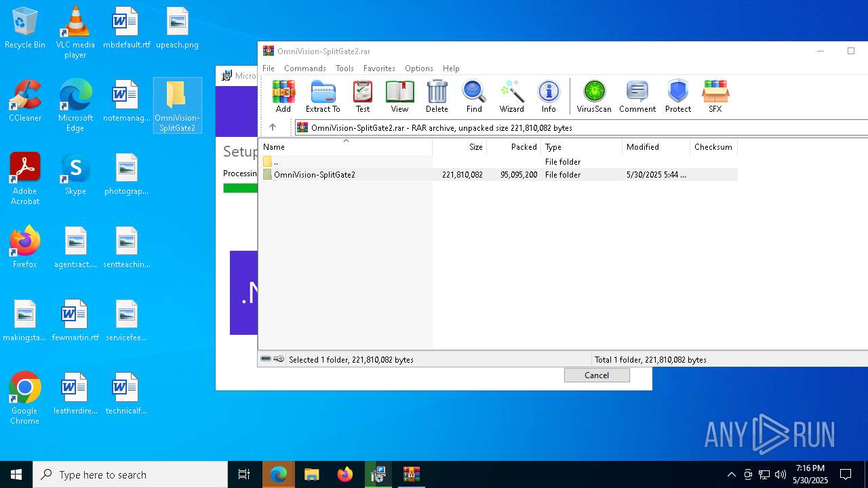Sort by Checksum column header
This screenshot has width=868, height=488.
(x=713, y=147)
